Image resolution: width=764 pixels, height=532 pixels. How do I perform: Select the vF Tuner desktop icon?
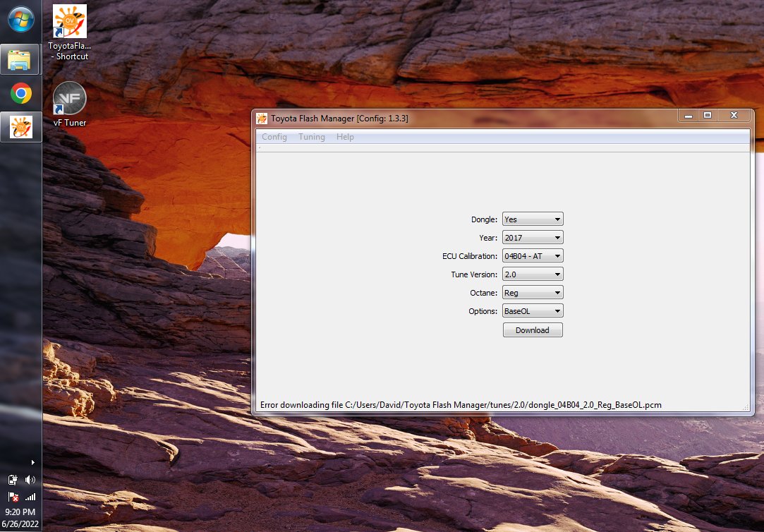[x=70, y=104]
